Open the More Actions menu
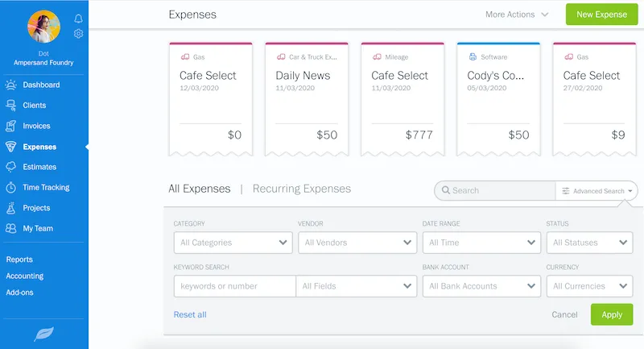Image resolution: width=644 pixels, height=349 pixels. [x=517, y=15]
